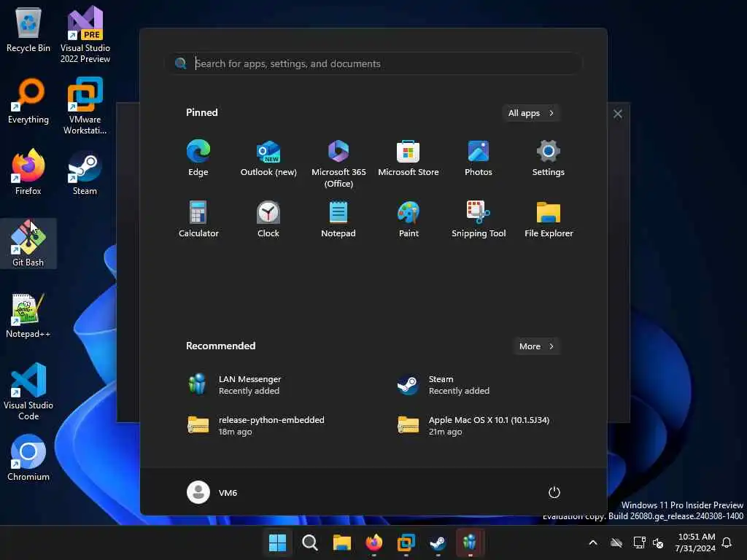The height and width of the screenshot is (560, 747).
Task: Launch Snipping Tool
Action: tap(479, 219)
